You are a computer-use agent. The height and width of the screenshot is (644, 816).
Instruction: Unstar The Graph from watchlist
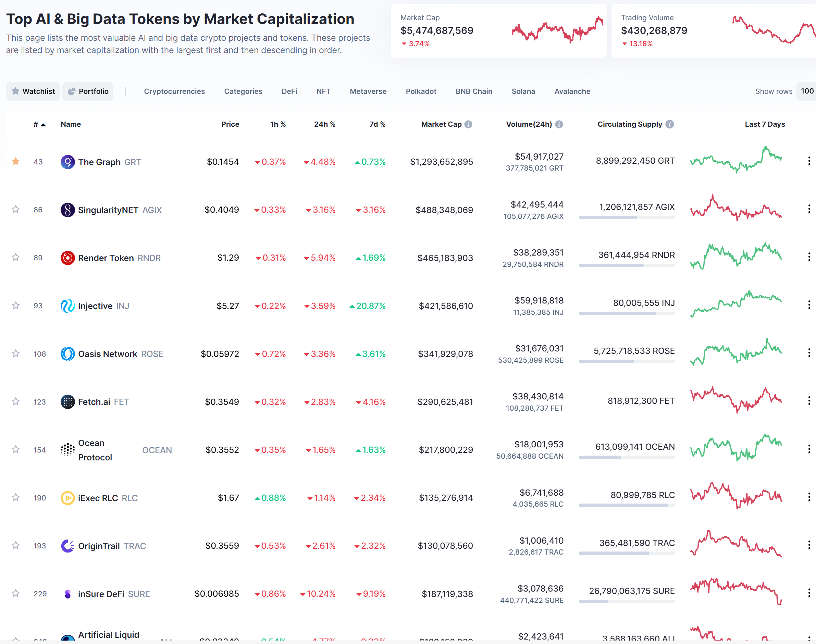point(15,161)
